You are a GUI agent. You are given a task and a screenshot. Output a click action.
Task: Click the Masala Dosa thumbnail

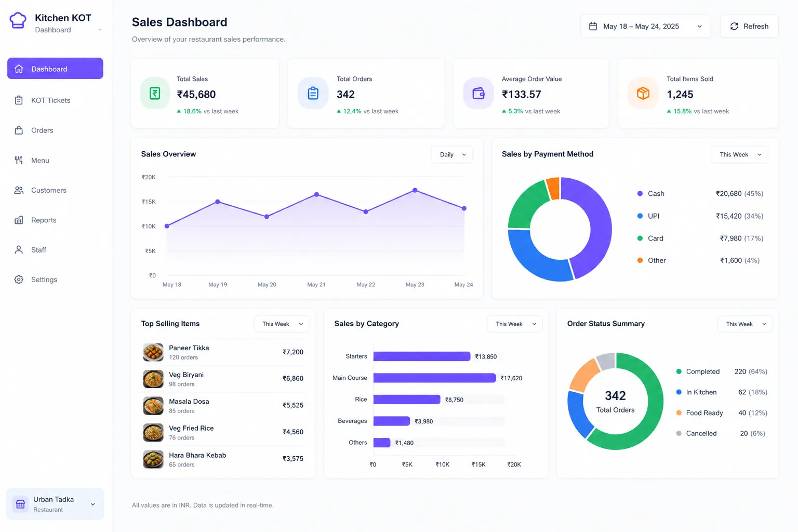153,406
